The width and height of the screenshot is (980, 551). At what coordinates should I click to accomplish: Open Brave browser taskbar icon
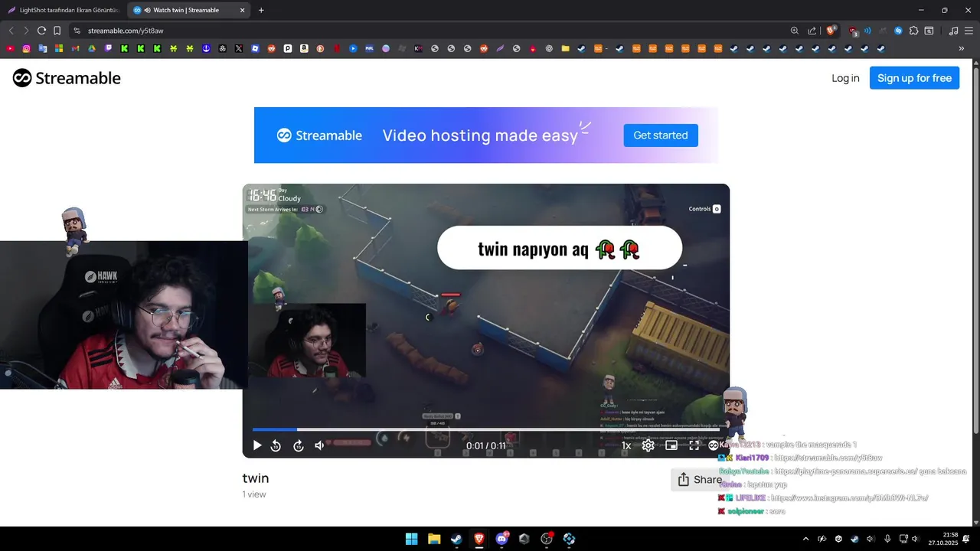(x=479, y=539)
